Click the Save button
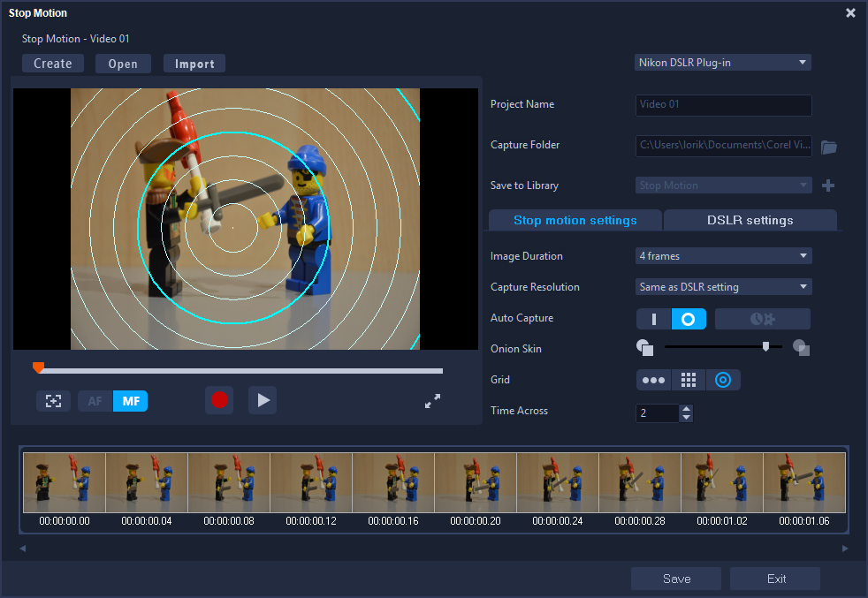868x598 pixels. tap(675, 578)
